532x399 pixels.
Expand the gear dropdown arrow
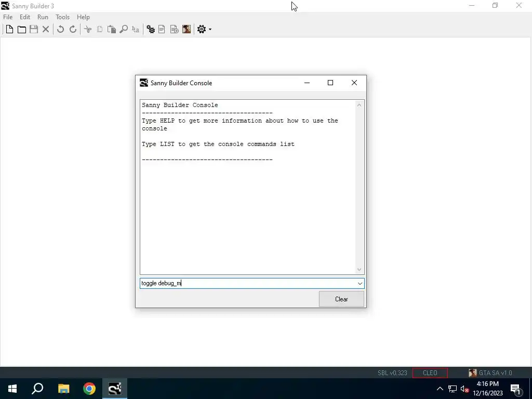210,30
